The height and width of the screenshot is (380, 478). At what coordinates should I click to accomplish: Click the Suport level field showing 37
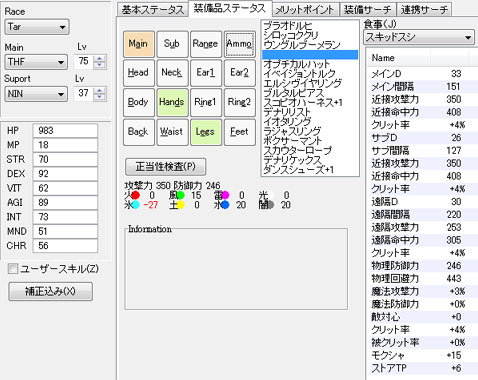tap(84, 94)
